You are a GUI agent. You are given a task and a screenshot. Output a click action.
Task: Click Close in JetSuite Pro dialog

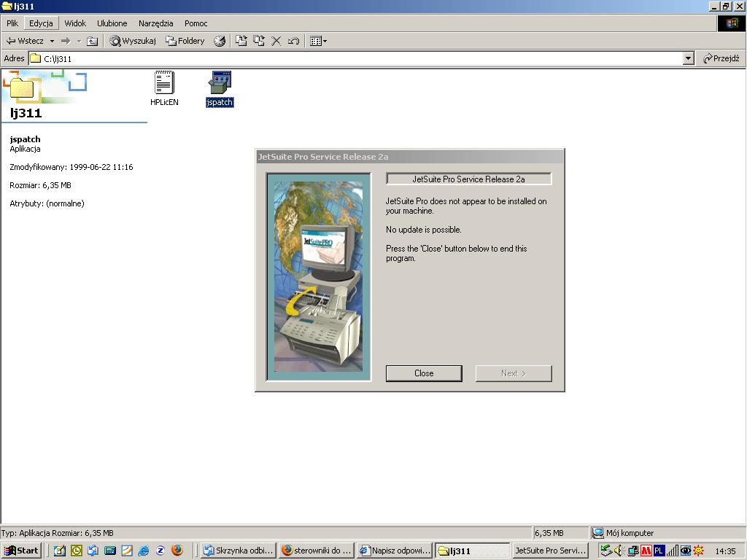[x=424, y=373]
